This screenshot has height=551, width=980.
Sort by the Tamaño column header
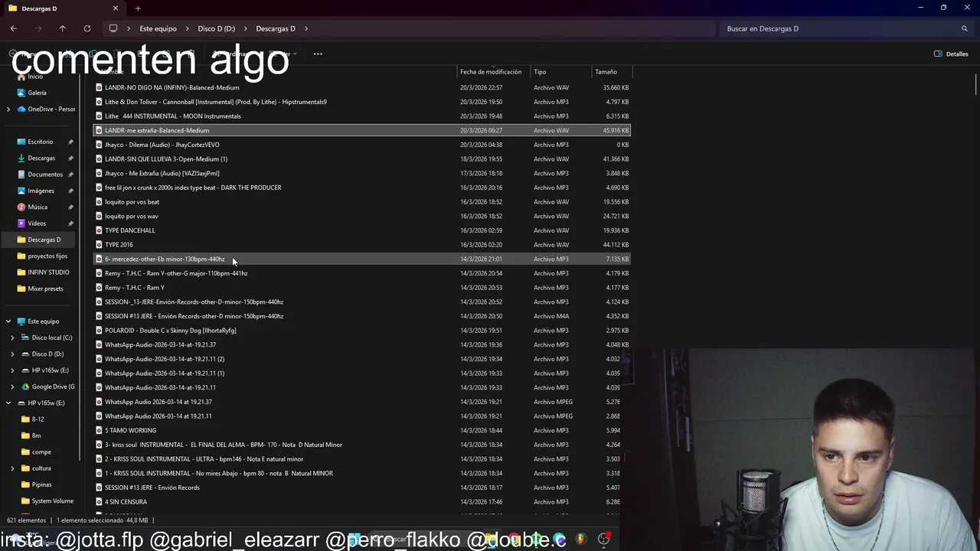click(x=606, y=72)
